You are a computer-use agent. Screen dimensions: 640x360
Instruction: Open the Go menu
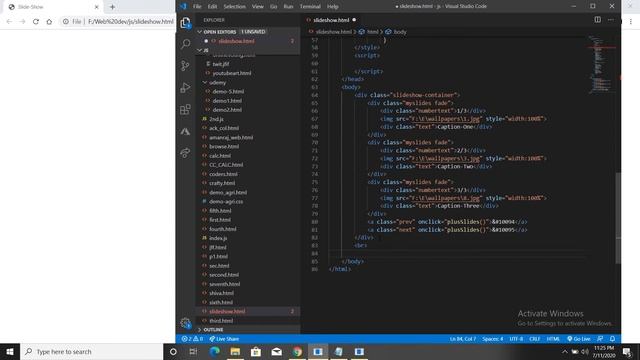pos(273,7)
